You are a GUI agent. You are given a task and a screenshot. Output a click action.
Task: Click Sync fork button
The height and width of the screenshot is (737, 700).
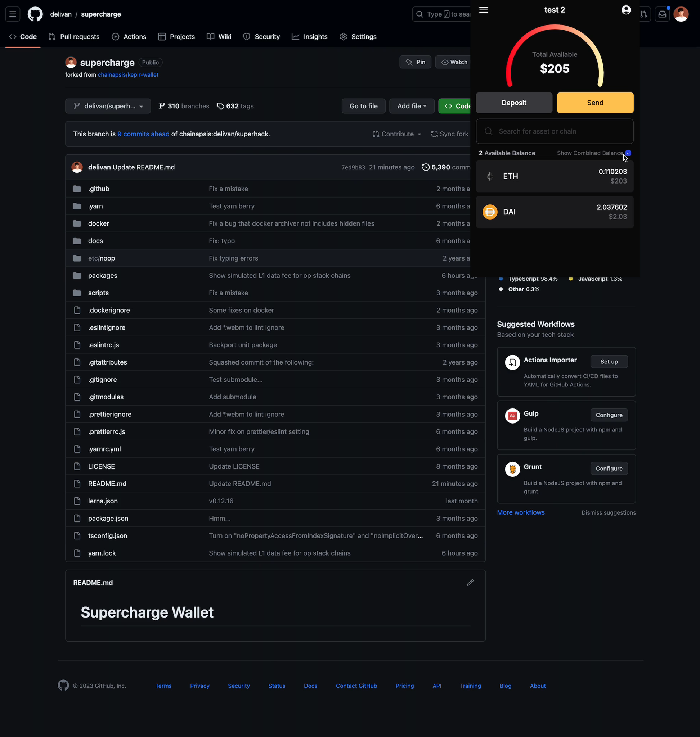click(450, 134)
